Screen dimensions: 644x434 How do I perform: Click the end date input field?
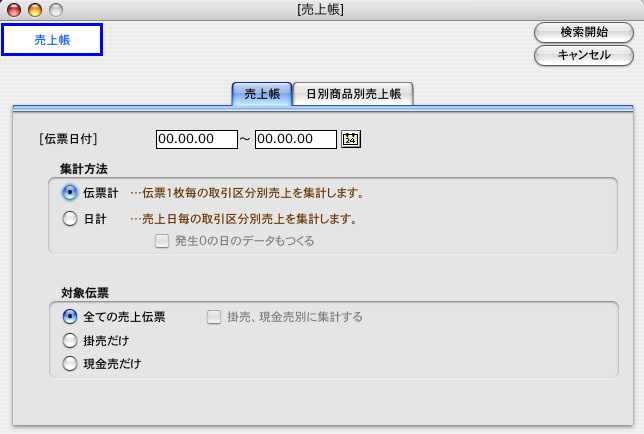[295, 139]
